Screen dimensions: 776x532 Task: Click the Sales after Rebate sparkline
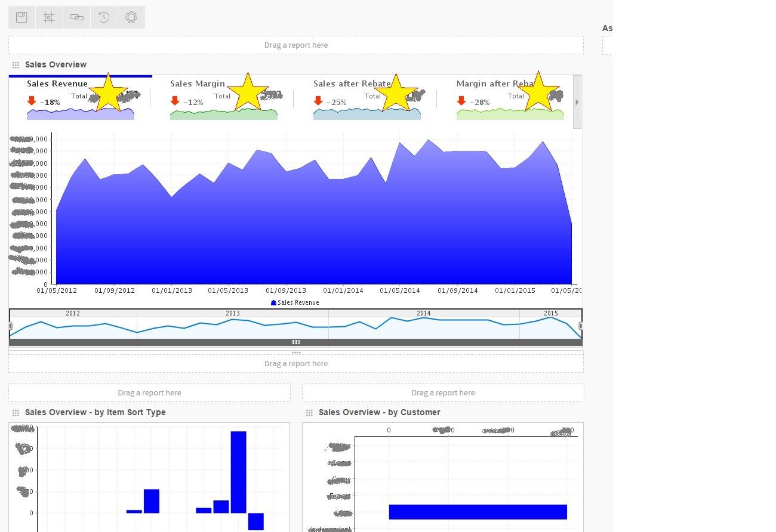pos(367,114)
